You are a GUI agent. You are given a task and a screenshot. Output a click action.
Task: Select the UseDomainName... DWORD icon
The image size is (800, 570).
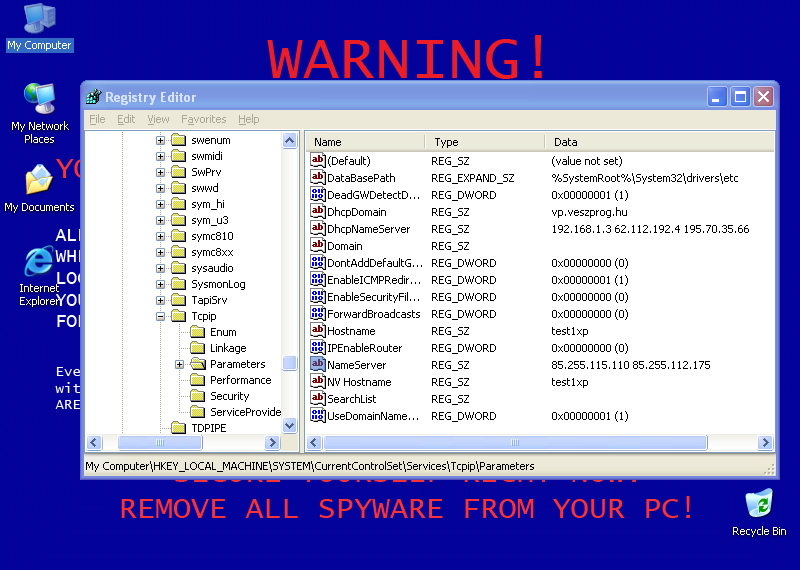[x=317, y=416]
